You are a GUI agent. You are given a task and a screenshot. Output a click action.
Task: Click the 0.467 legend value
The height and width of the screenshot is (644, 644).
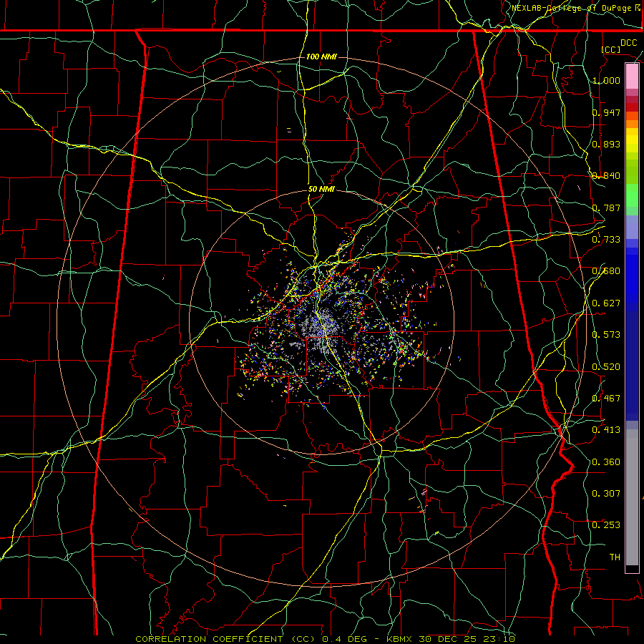click(x=606, y=399)
